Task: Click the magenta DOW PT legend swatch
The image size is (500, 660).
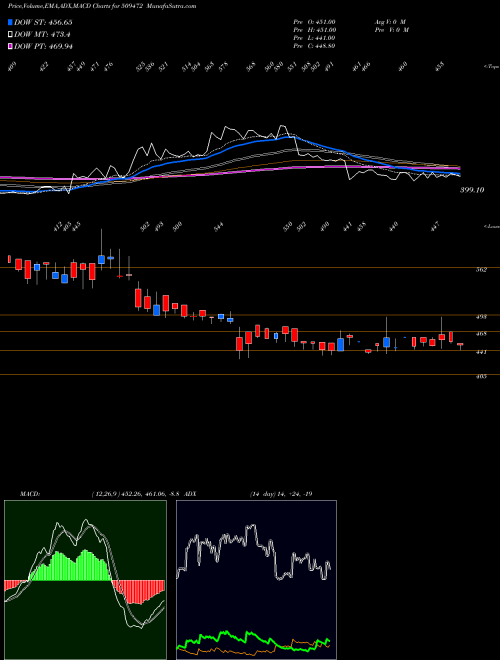Action: click(x=10, y=46)
